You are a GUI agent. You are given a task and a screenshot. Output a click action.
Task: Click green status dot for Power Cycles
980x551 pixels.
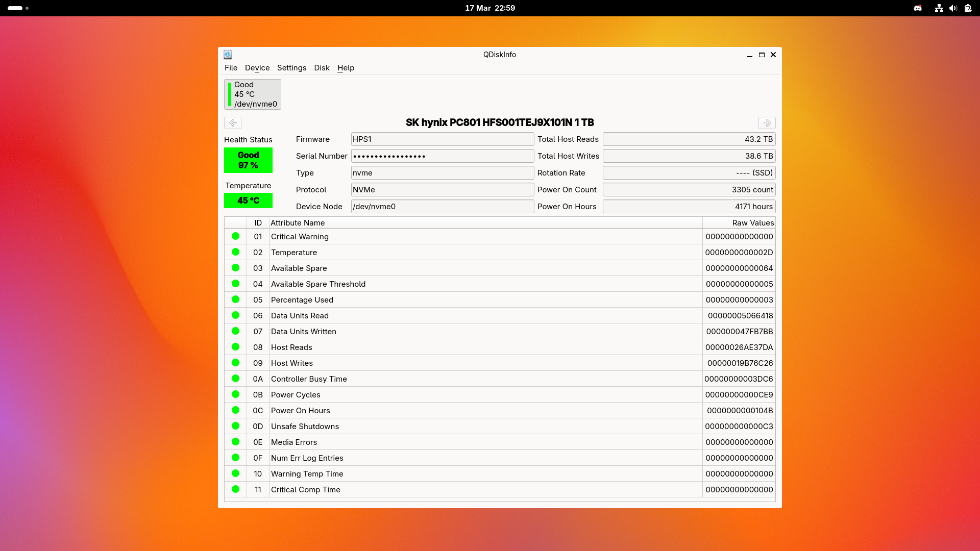click(235, 394)
